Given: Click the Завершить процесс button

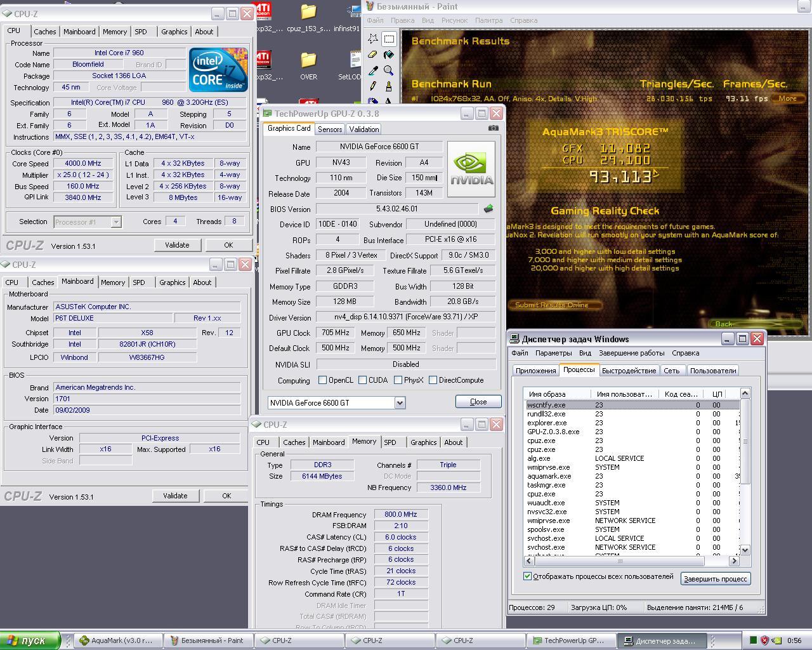Looking at the screenshot, I should [716, 578].
